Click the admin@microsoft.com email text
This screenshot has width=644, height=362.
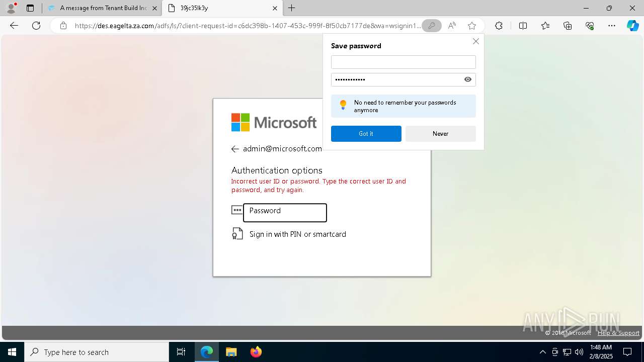click(x=282, y=149)
